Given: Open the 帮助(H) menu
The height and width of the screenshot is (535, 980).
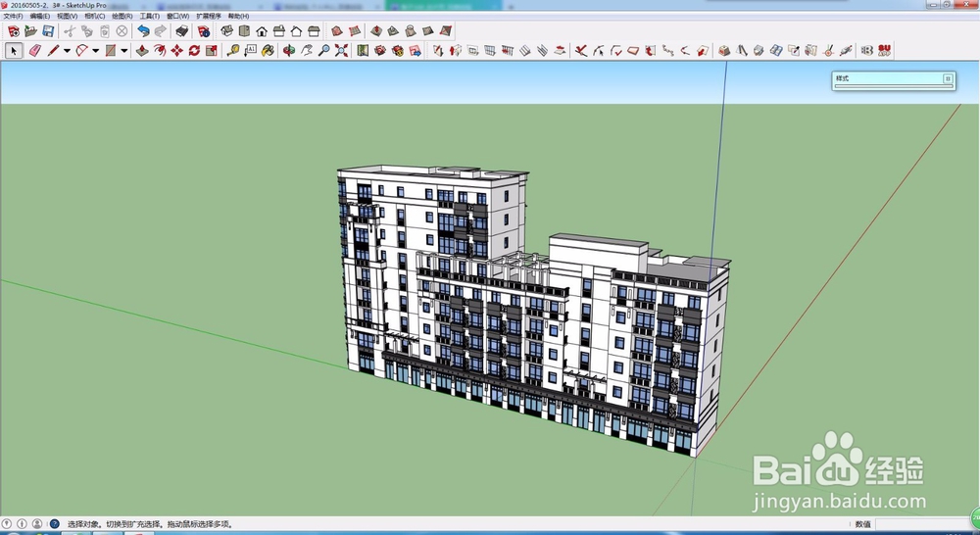Looking at the screenshot, I should point(238,16).
